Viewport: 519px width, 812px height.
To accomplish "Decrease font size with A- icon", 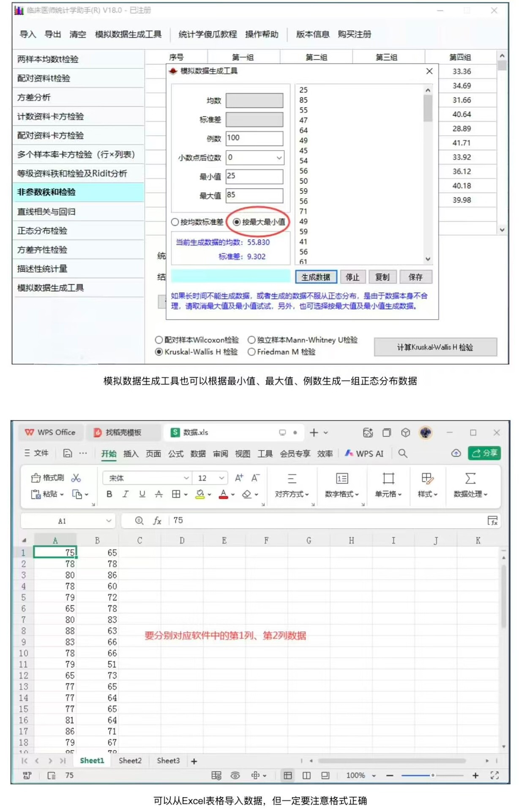I will tap(255, 478).
